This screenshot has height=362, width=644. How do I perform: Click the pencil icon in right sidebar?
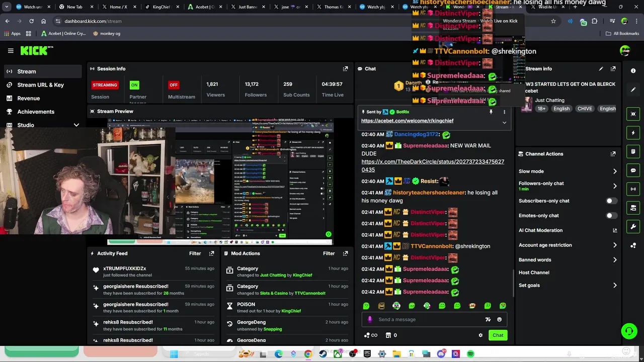pos(633,89)
